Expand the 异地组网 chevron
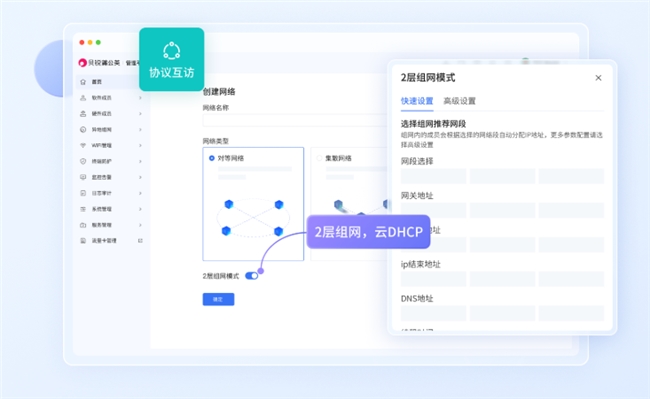This screenshot has height=399, width=650. [140, 130]
